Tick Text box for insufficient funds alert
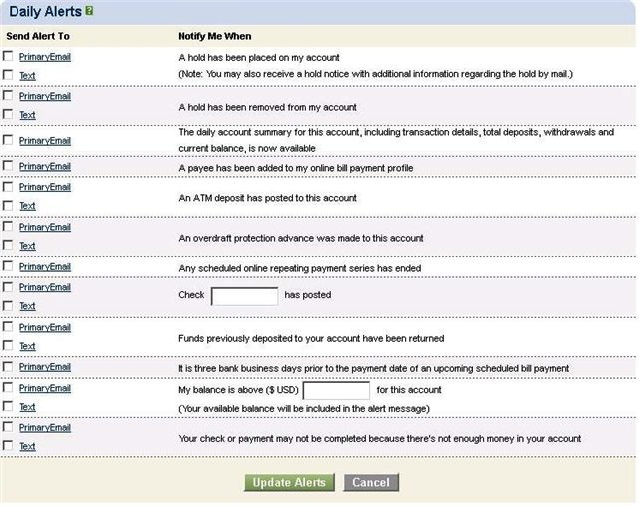The image size is (639, 506). click(8, 447)
